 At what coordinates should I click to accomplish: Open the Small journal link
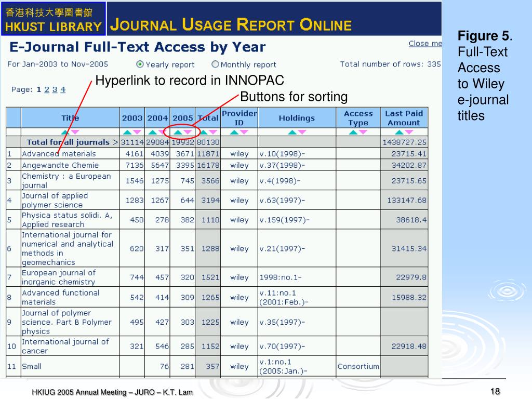[32, 366]
